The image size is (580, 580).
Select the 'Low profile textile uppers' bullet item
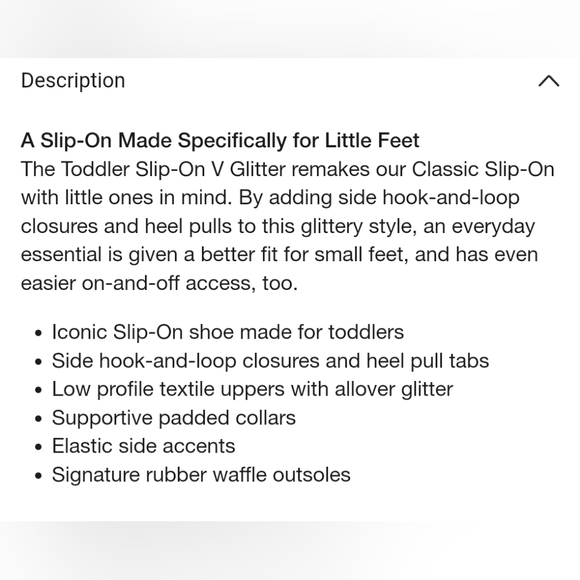(x=252, y=389)
